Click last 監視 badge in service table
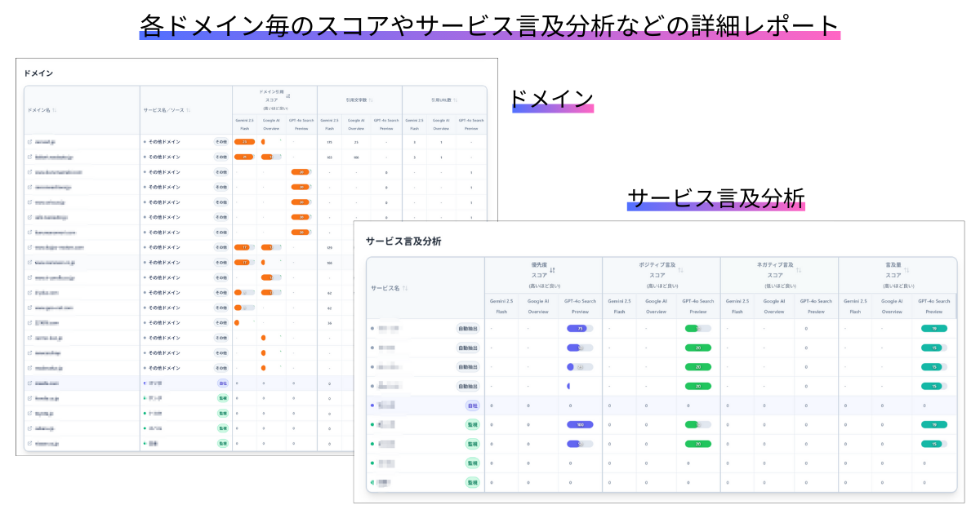The image size is (980, 514). (472, 483)
